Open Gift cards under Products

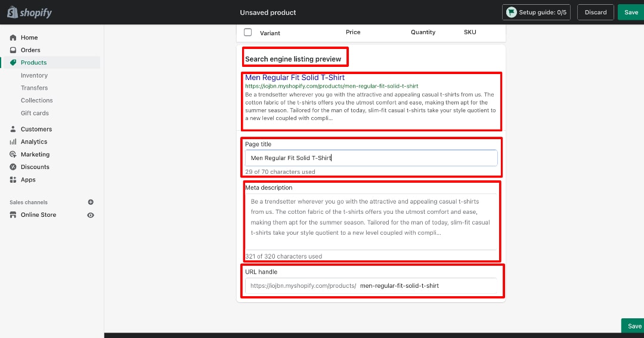coord(35,113)
